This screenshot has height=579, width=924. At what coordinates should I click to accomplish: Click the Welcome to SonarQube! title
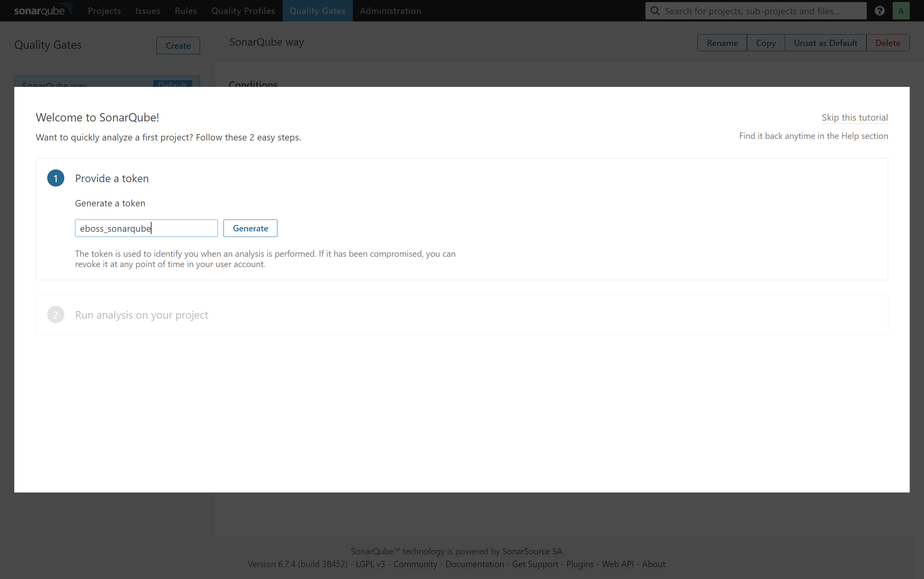97,117
